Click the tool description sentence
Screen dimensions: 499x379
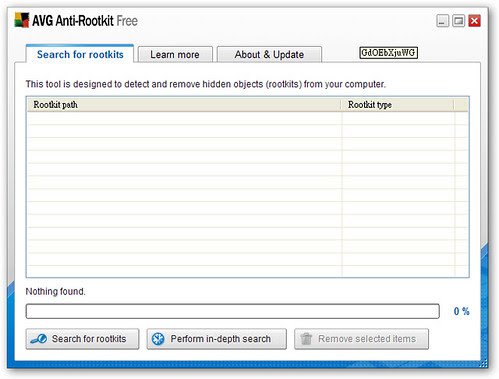click(206, 84)
